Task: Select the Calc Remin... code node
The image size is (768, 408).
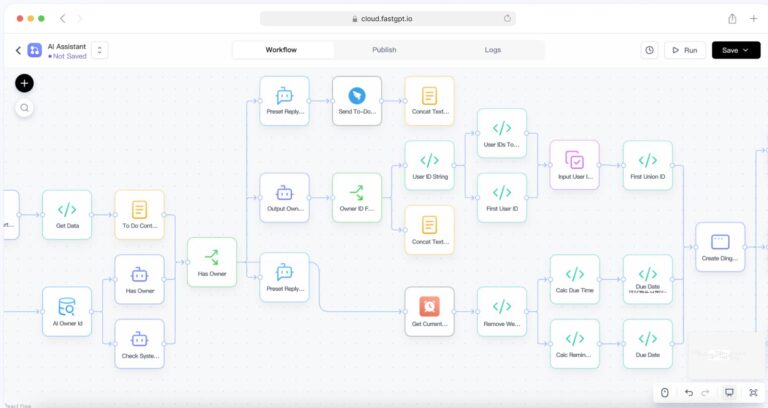Action: coord(575,344)
